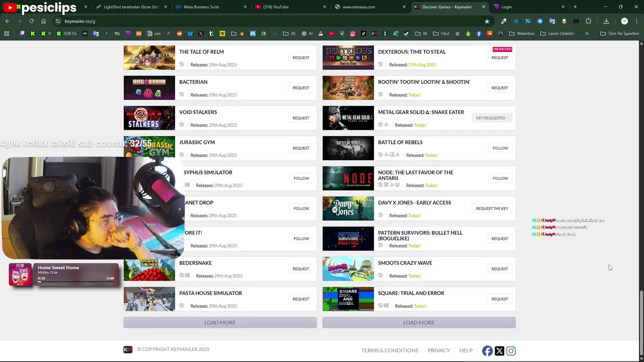Click the address bar URL field
Image resolution: width=644 pixels, height=362 pixels.
point(272,21)
